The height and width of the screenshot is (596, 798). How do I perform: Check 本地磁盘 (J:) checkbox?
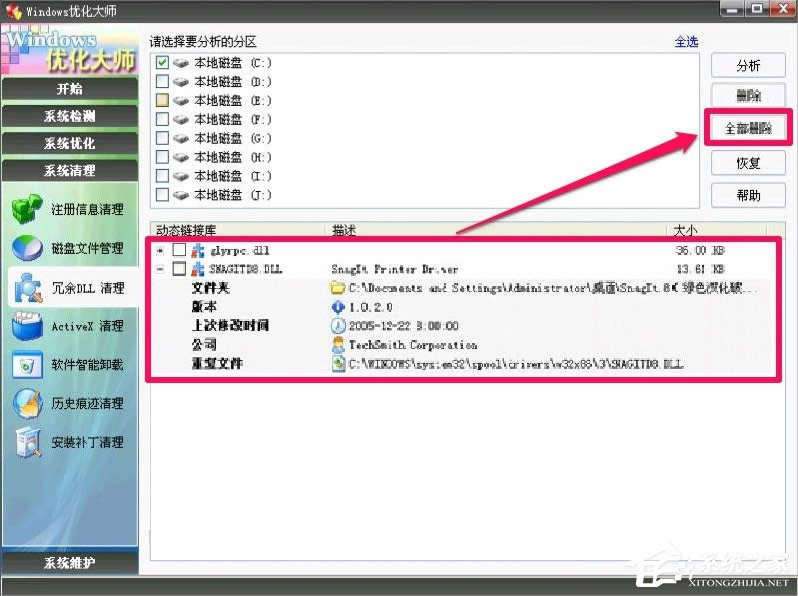[162, 194]
